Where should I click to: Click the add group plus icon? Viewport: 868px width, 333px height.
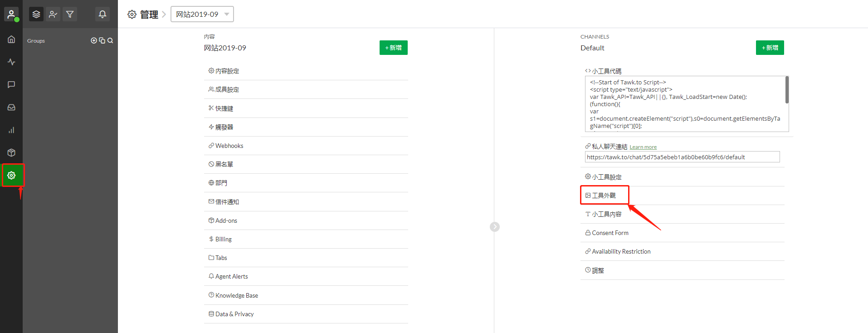[x=94, y=41]
